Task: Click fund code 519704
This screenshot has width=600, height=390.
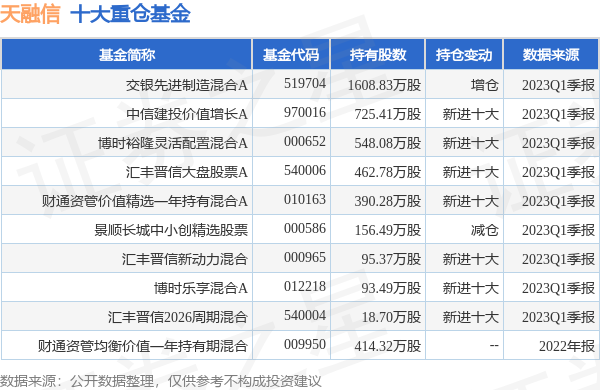Action: click(305, 83)
